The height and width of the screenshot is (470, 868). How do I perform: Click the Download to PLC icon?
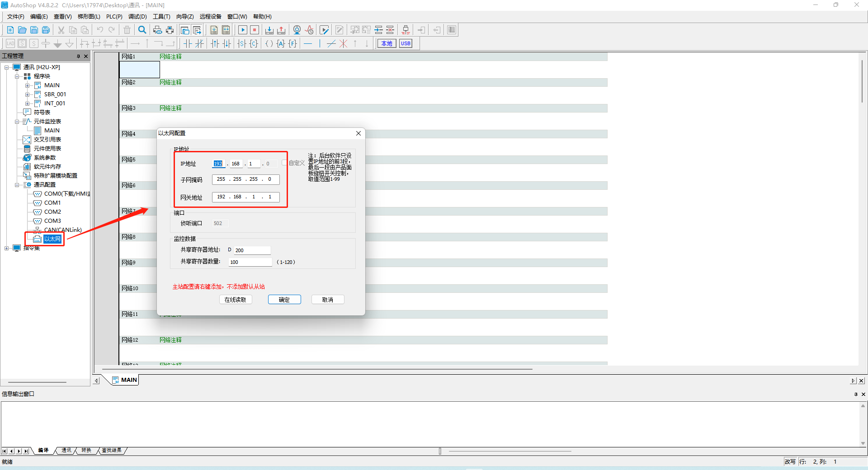pos(269,30)
